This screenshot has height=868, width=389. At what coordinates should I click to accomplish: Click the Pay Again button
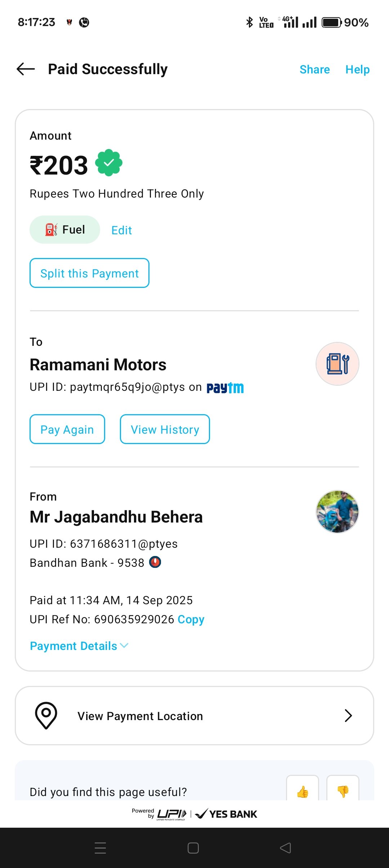click(x=67, y=429)
